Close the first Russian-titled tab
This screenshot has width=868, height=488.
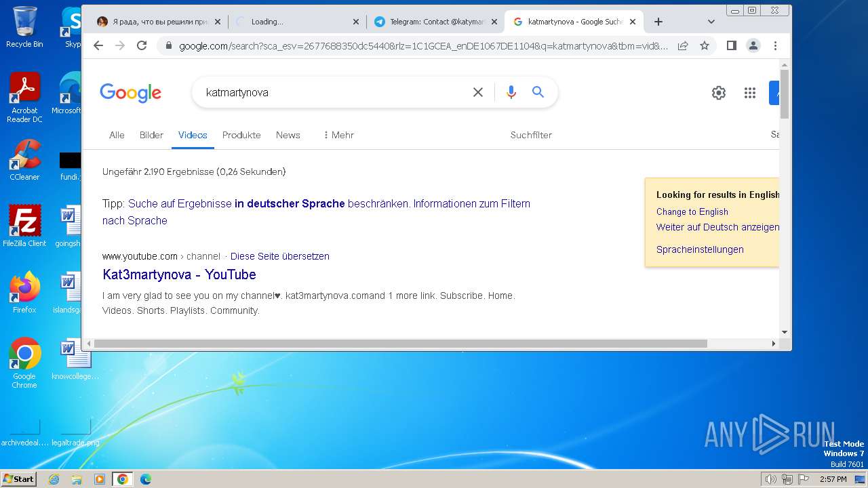tap(218, 22)
